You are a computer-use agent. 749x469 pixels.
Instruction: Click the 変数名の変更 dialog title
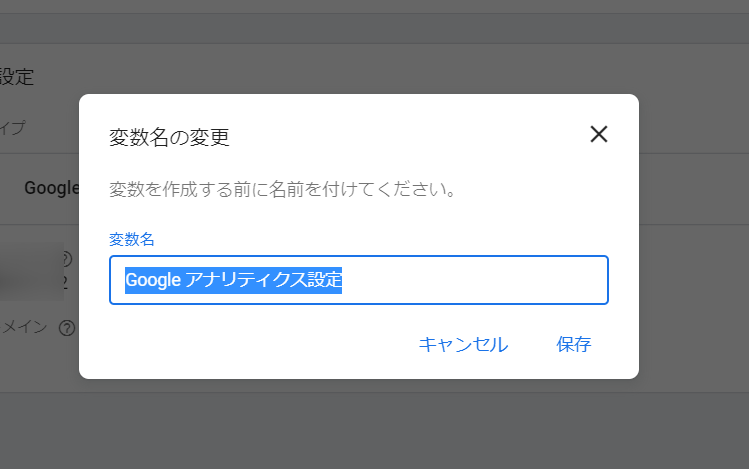169,137
